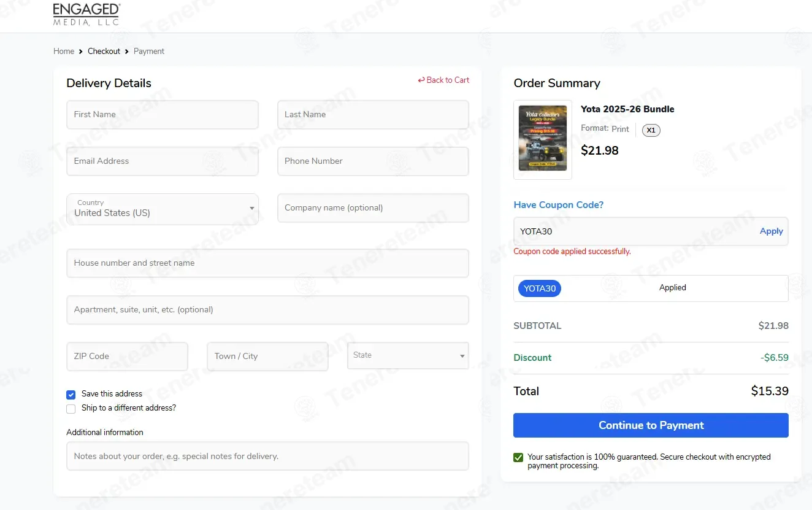Screen dimensions: 812x510
Task: Open the Yota 2025-26 Bundle thumbnail
Action: pyautogui.click(x=543, y=140)
